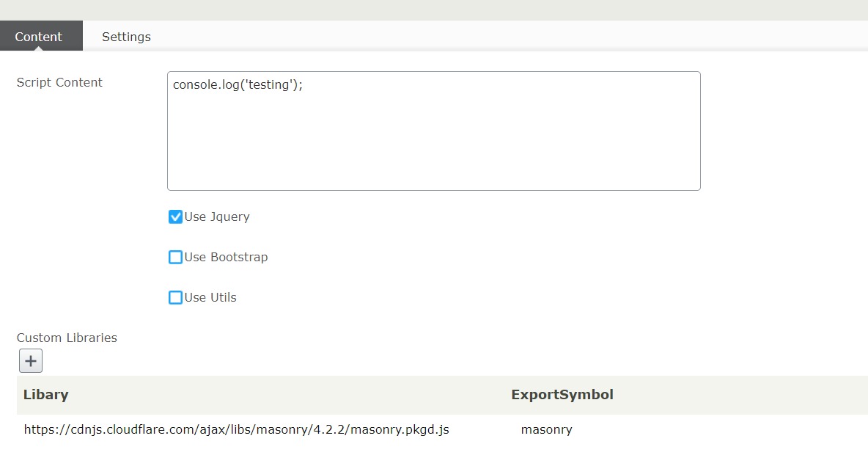Switch to the Settings tab
This screenshot has height=455, width=868.
pos(126,37)
